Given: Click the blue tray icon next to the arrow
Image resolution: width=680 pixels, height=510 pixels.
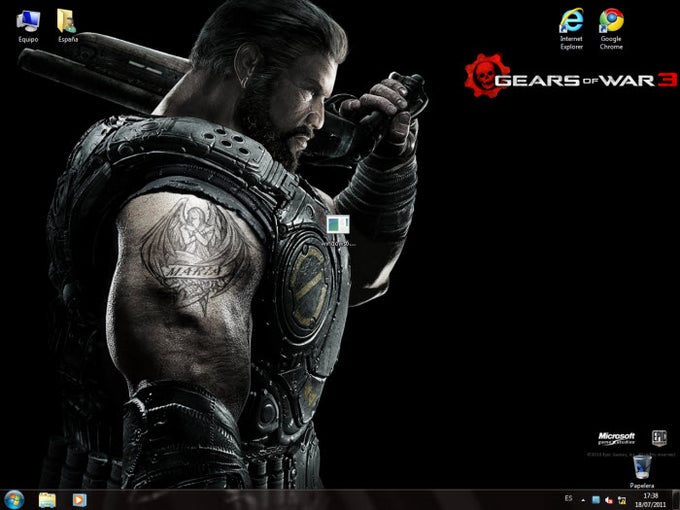Looking at the screenshot, I should 596,500.
